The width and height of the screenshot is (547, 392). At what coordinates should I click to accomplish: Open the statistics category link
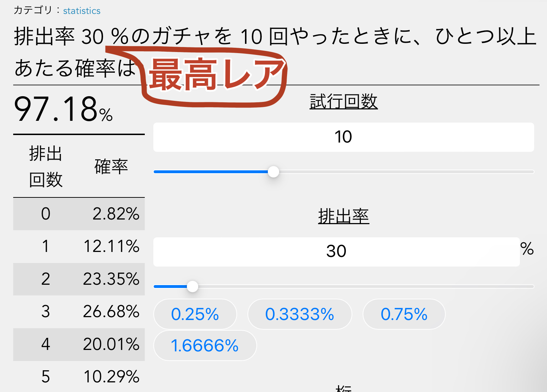(82, 11)
